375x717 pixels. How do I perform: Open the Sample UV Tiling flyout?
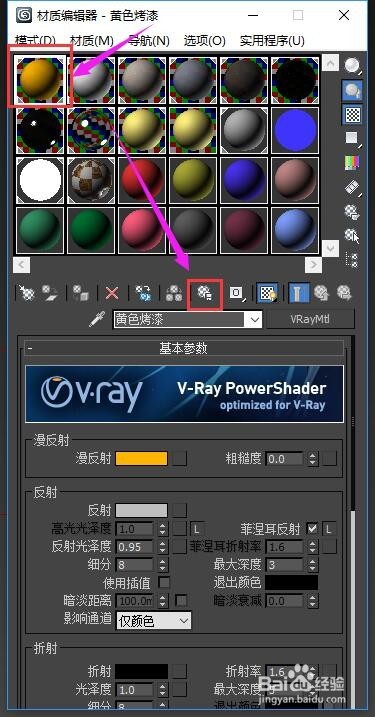pos(352,139)
